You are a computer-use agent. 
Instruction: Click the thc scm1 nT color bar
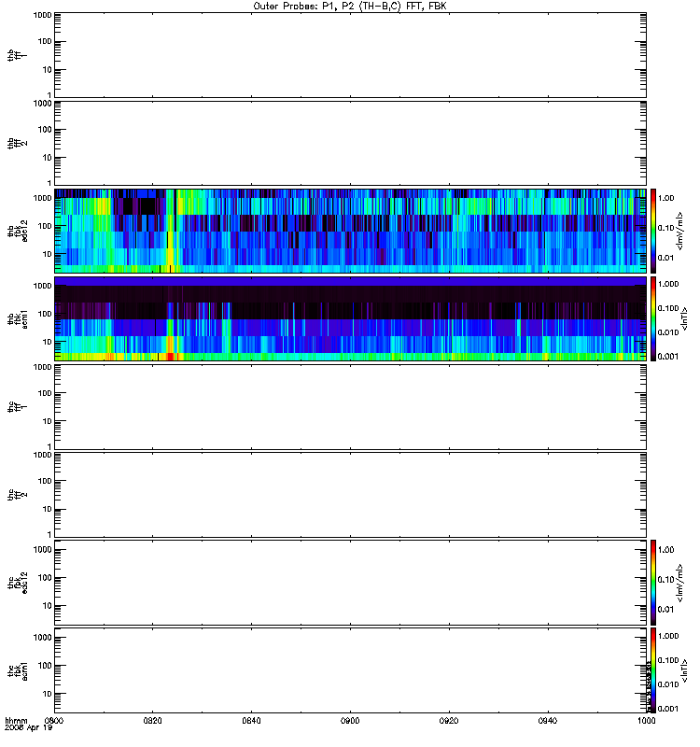(653, 670)
